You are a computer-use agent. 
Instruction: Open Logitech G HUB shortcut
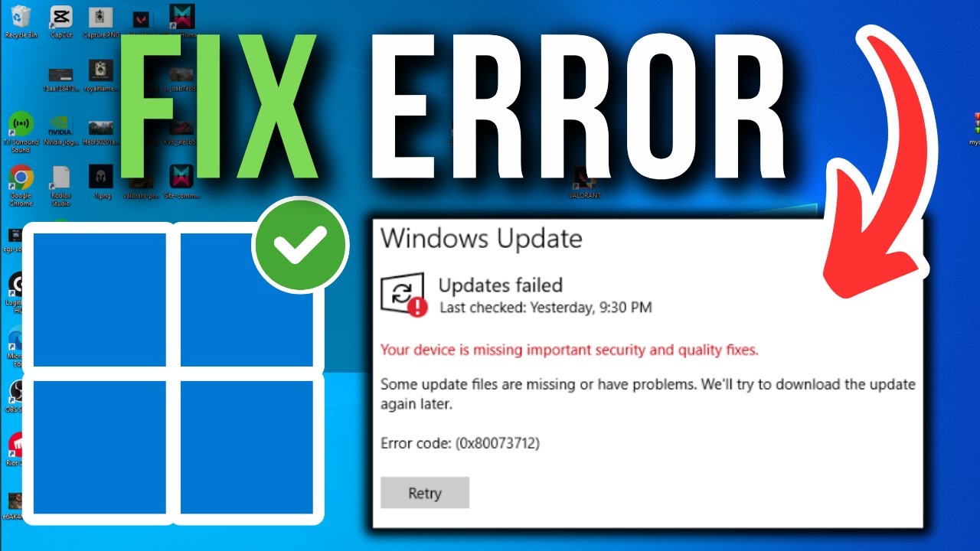[14, 293]
